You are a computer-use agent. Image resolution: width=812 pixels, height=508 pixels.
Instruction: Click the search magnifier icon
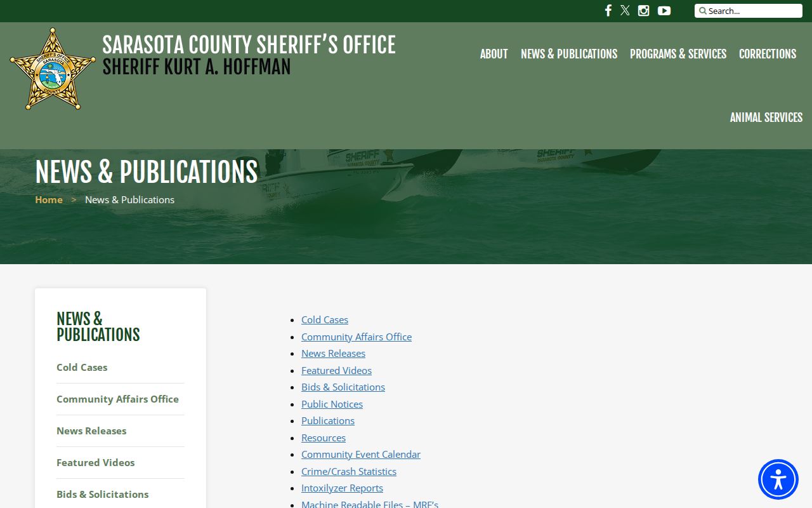(x=703, y=11)
